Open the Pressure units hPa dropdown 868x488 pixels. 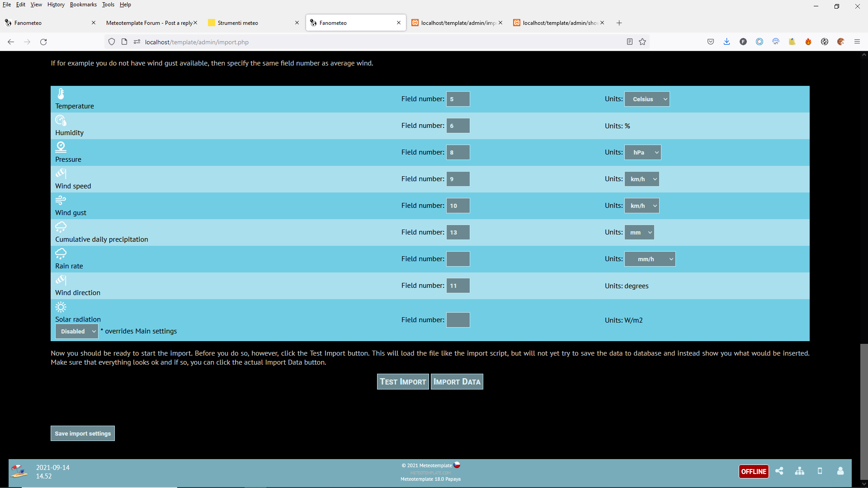click(642, 152)
